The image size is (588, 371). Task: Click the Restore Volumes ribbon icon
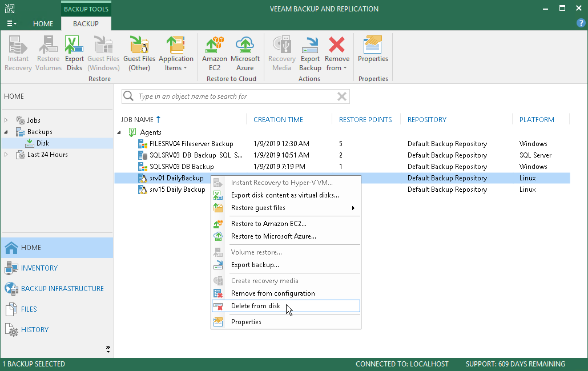tap(49, 53)
